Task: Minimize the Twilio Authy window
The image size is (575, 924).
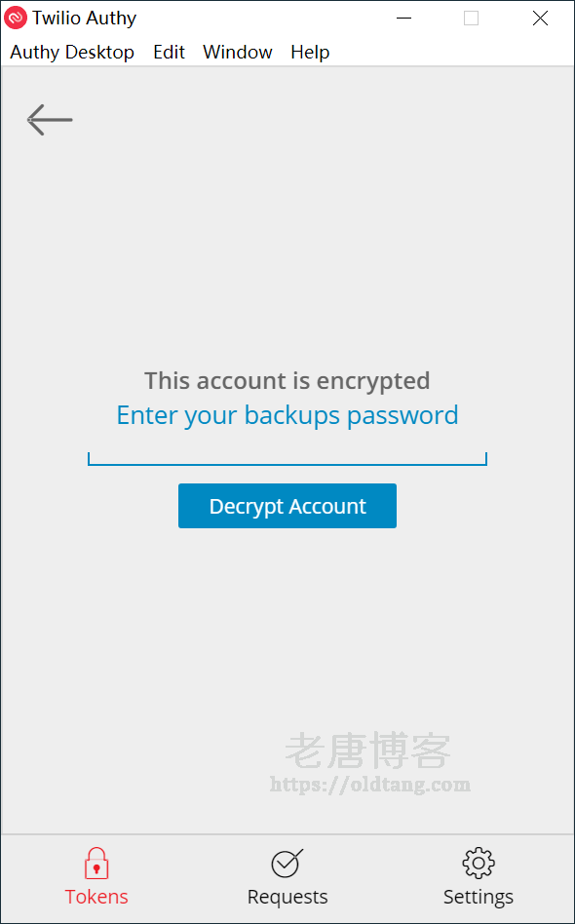Action: click(403, 19)
